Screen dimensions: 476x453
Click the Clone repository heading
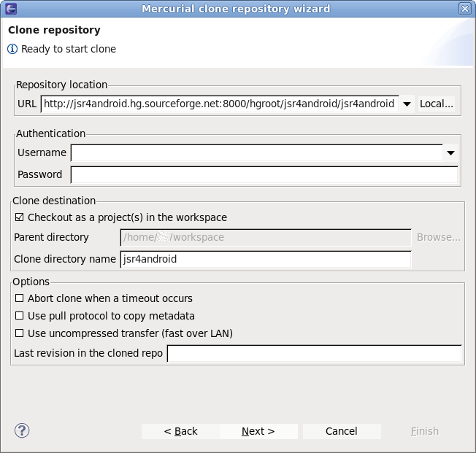(54, 30)
